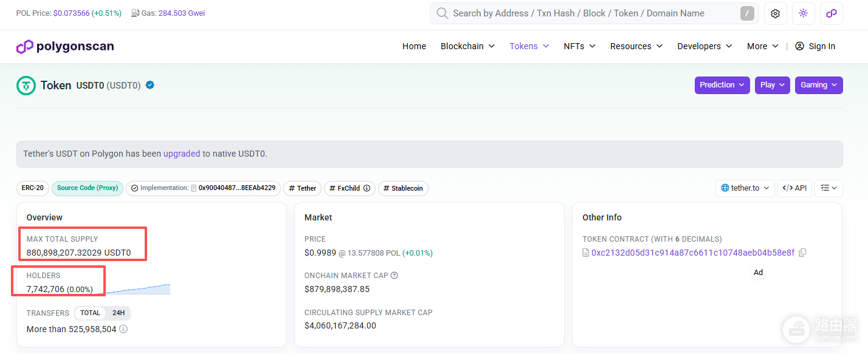This screenshot has height=354, width=868.
Task: Click the Polygon network icon button
Action: click(x=831, y=13)
